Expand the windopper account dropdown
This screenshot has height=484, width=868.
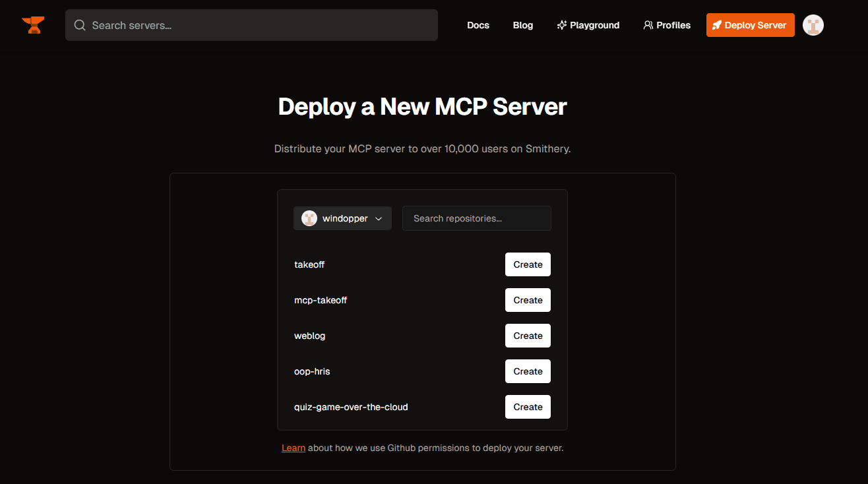coord(342,218)
